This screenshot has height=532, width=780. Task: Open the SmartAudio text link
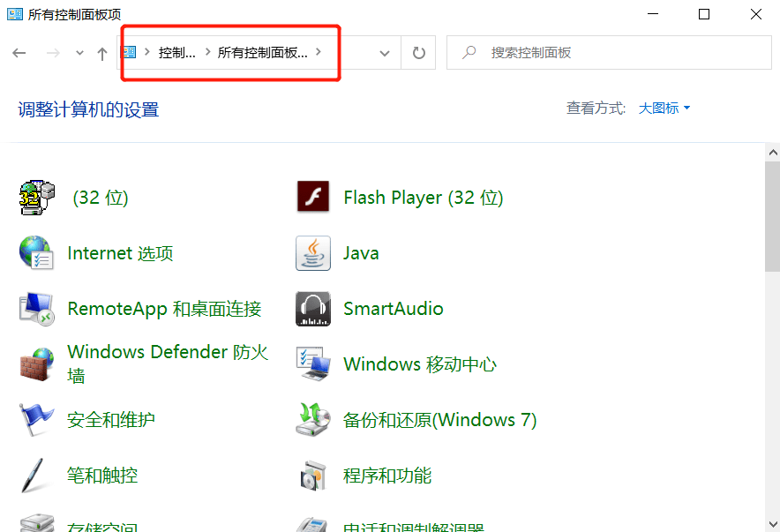click(393, 309)
